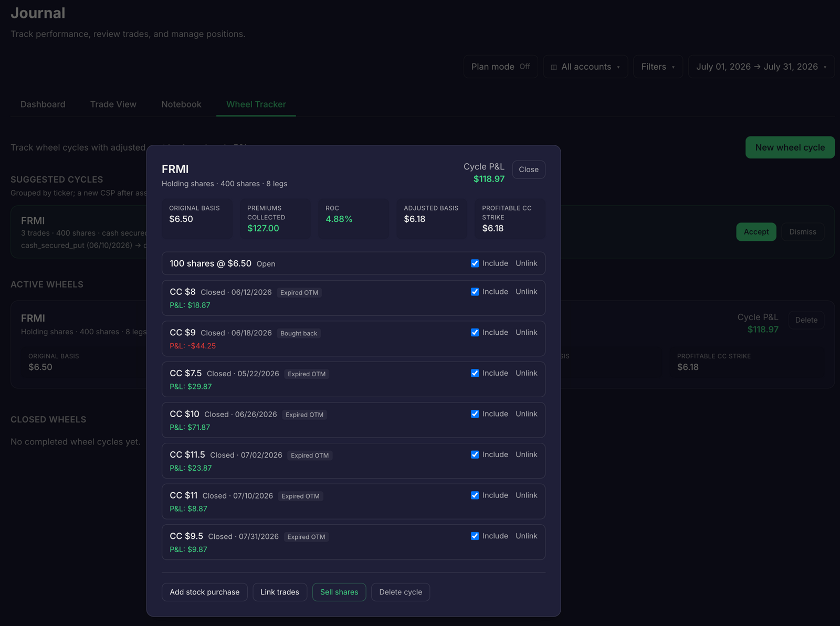This screenshot has width=840, height=626.
Task: Open the July 2026 date range picker
Action: [761, 67]
